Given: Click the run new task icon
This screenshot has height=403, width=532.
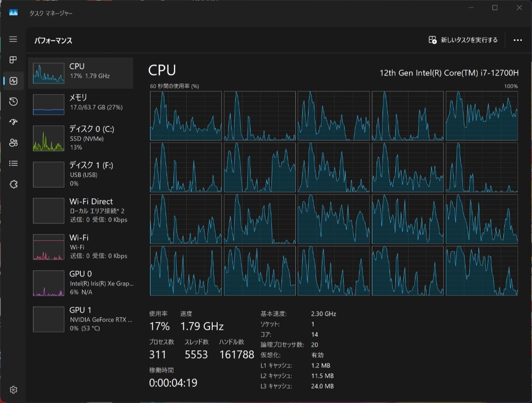Looking at the screenshot, I should tap(432, 40).
